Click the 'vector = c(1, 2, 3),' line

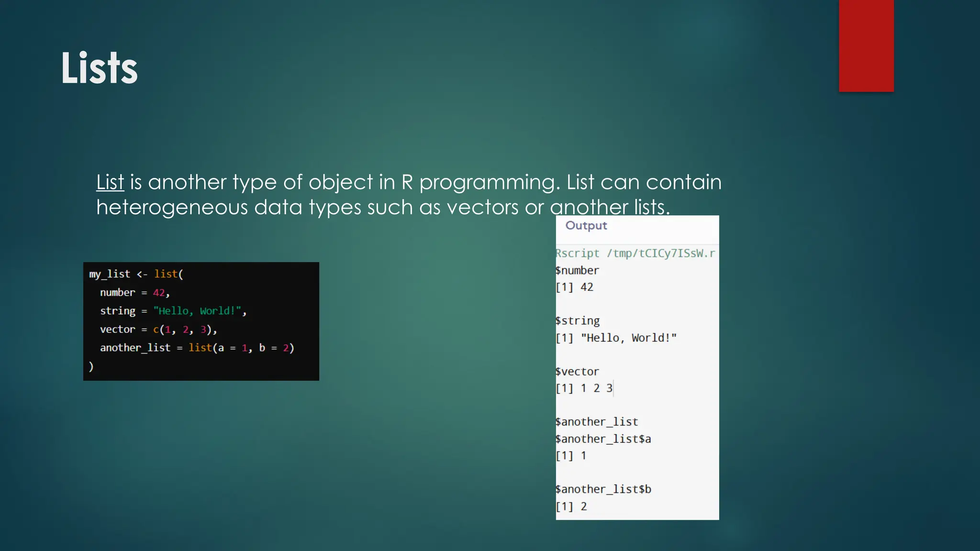pyautogui.click(x=159, y=330)
